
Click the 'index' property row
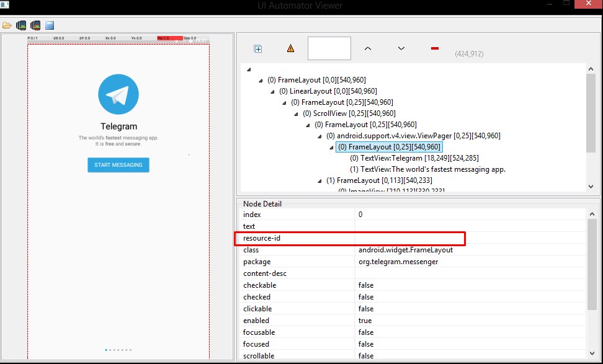click(x=413, y=215)
